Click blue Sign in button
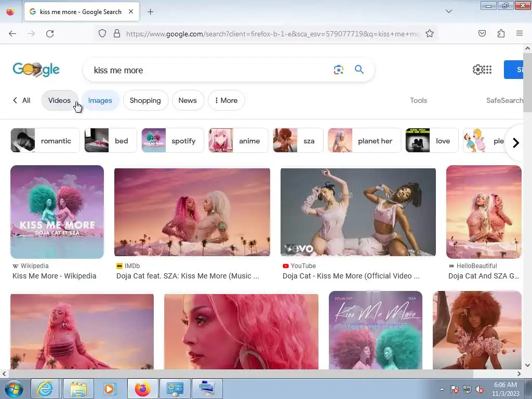 514,70
